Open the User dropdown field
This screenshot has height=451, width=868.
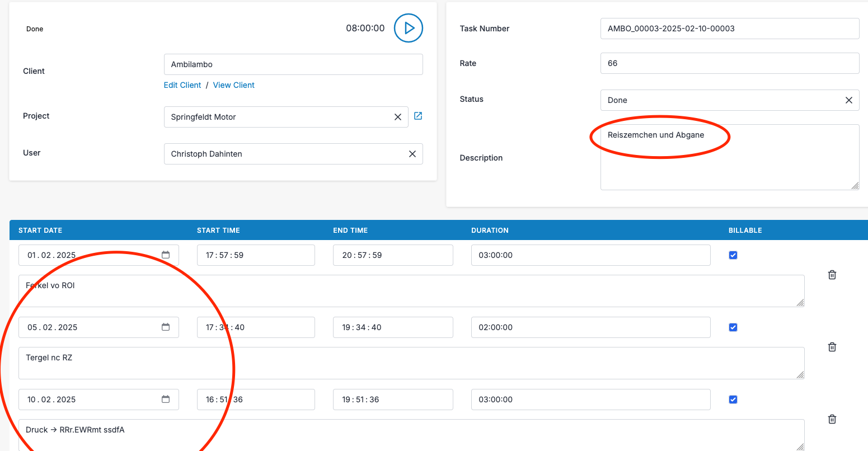tap(280, 154)
